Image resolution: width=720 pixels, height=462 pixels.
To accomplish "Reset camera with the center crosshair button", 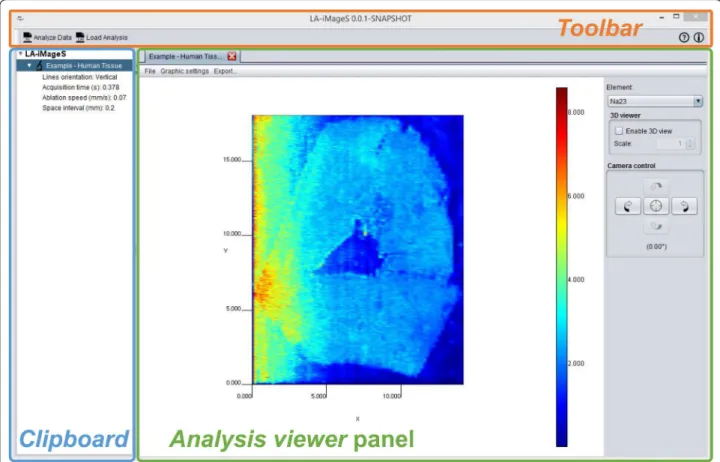I will pos(656,206).
